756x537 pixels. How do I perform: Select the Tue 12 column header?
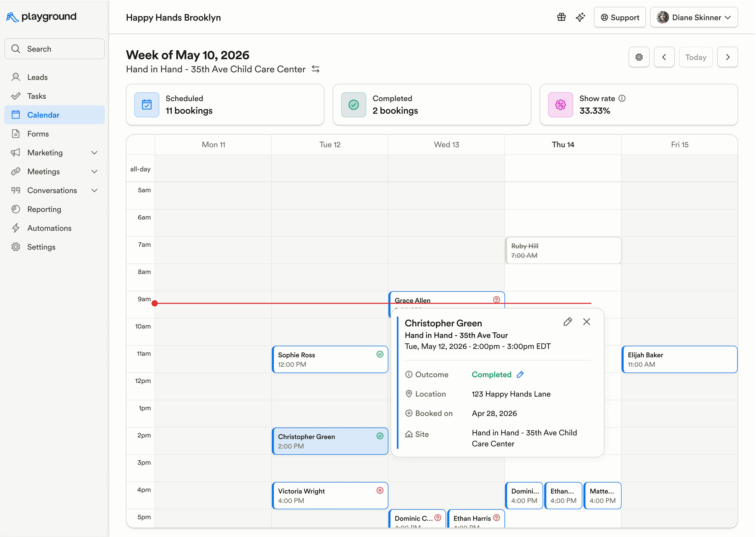[x=330, y=145]
